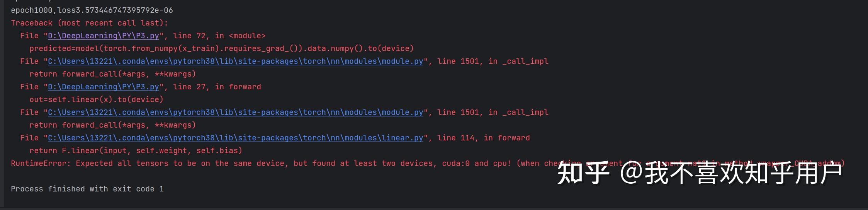The height and width of the screenshot is (210, 868).
Task: Click the first 'line 1501, in _call_impl' text
Action: point(493,61)
